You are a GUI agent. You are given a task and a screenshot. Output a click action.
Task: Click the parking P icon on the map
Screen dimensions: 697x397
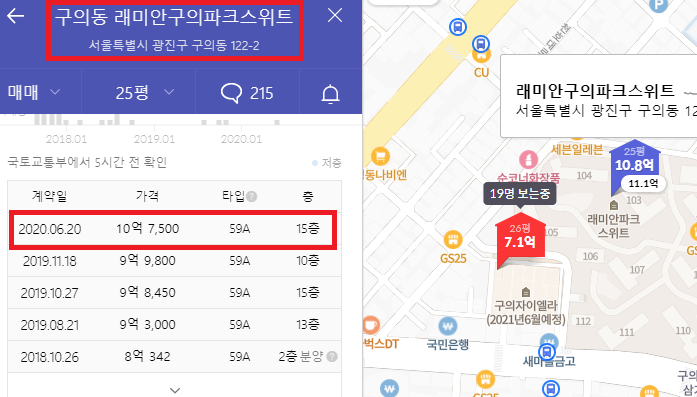point(658,5)
